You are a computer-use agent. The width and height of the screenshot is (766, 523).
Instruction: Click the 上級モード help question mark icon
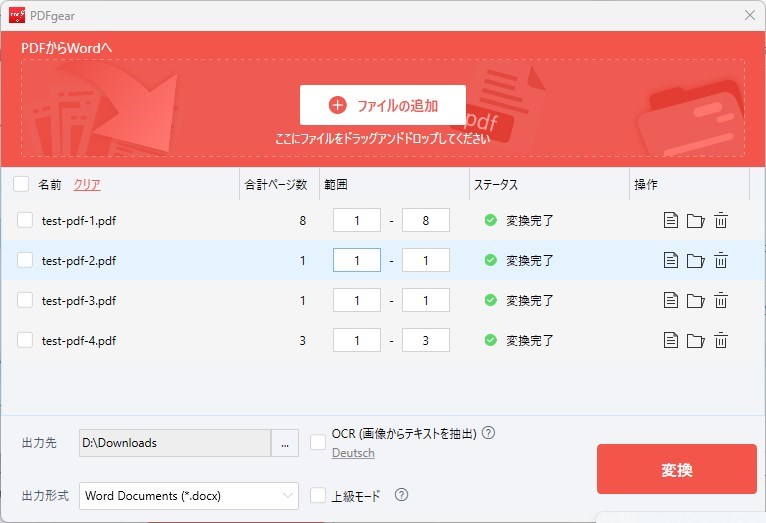(x=401, y=495)
